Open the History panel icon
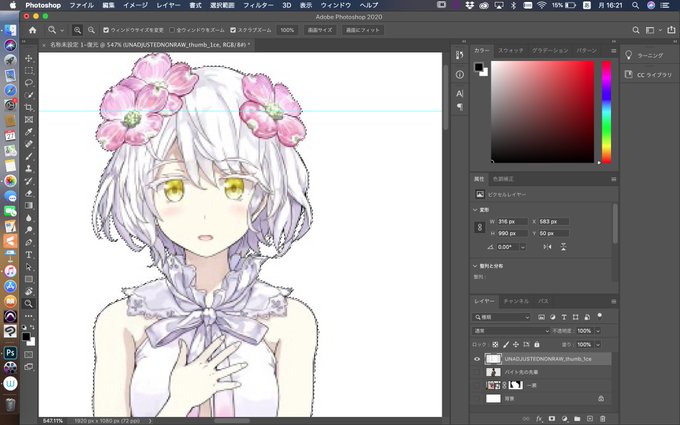The height and width of the screenshot is (425, 680). pos(460,55)
